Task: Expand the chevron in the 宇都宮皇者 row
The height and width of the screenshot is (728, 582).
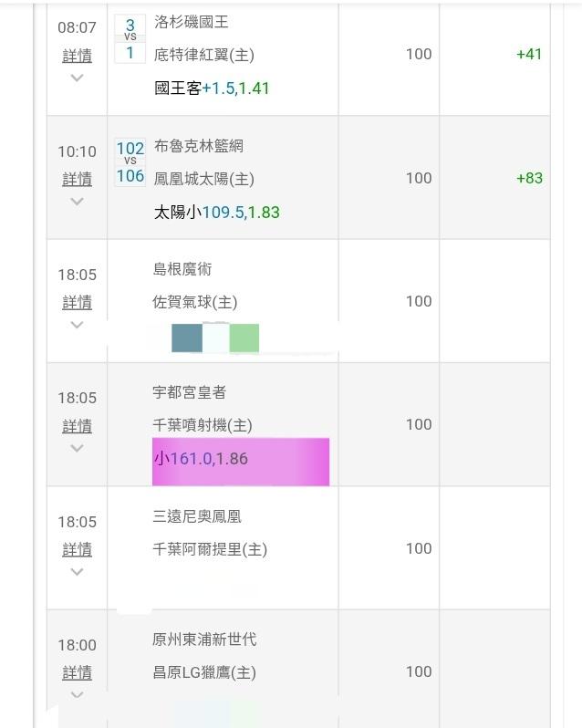Action: tap(77, 448)
